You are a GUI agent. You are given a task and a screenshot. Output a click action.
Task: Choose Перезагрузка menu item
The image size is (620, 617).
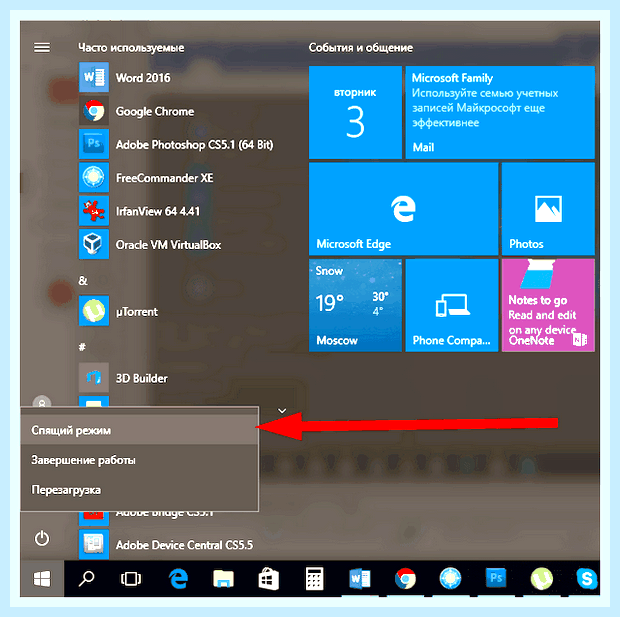click(140, 490)
